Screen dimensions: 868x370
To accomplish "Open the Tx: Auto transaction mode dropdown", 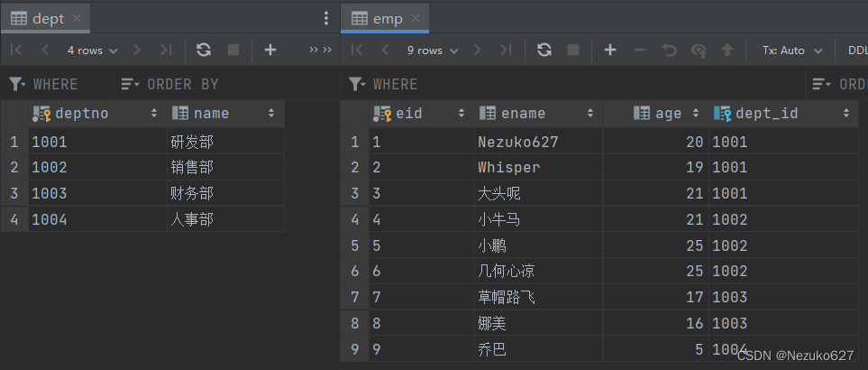I will pos(791,51).
